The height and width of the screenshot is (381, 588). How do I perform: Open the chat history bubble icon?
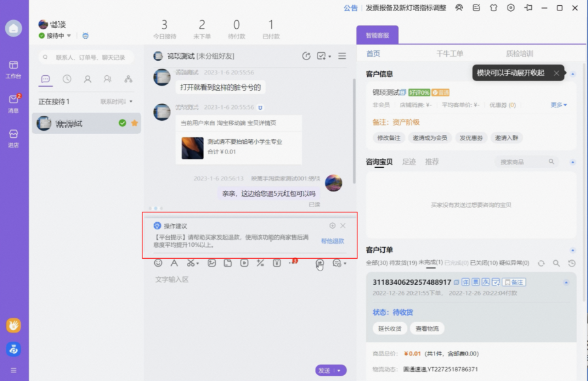click(x=336, y=263)
